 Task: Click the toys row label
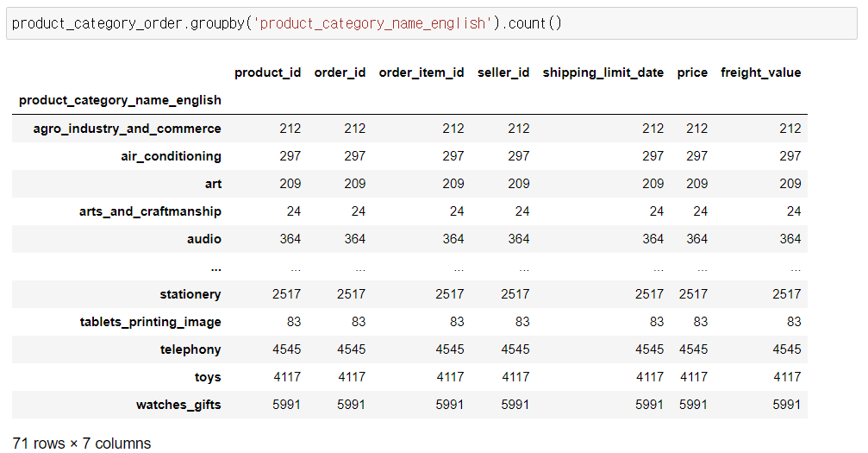click(x=208, y=378)
